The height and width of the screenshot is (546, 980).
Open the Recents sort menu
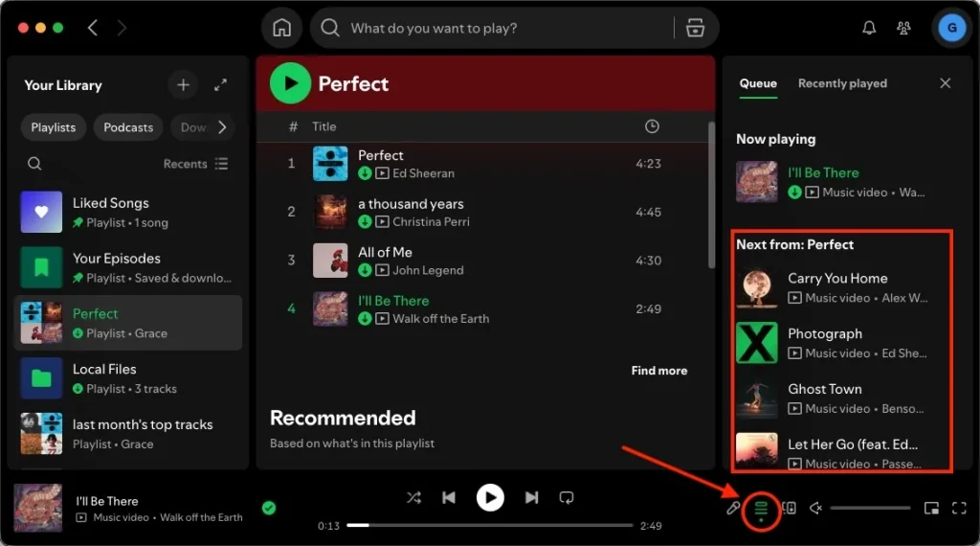pyautogui.click(x=195, y=163)
